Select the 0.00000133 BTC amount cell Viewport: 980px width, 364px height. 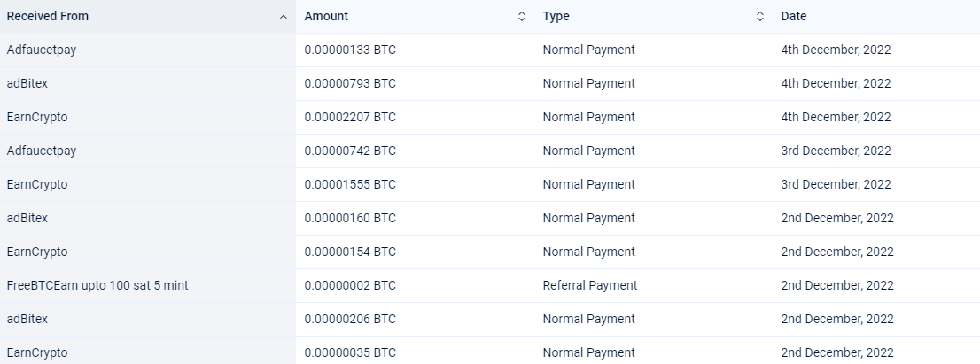coord(350,50)
